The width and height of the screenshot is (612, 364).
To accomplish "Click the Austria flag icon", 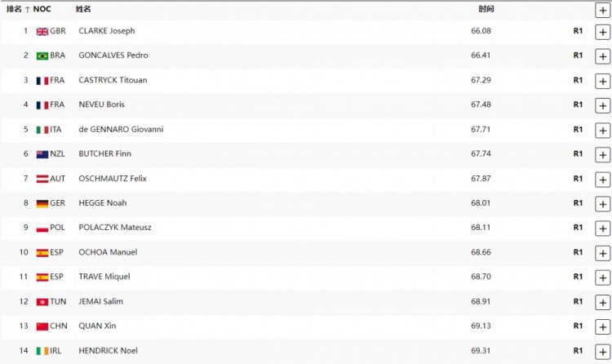I will click(x=42, y=179).
